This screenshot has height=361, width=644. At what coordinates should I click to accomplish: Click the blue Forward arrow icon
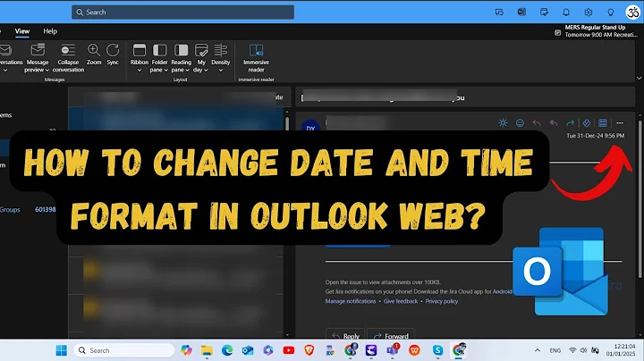coord(570,122)
